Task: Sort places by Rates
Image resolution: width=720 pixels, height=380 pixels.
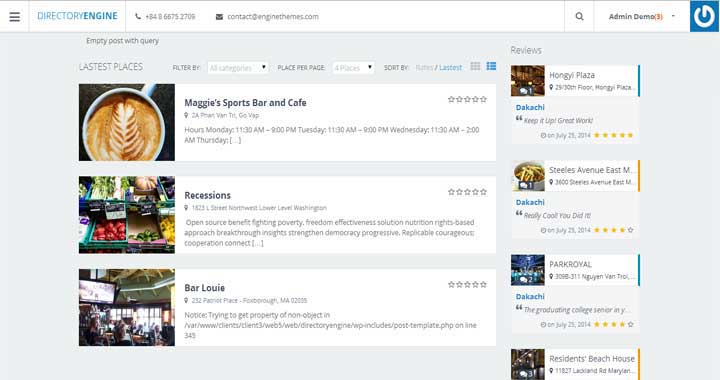Action: (x=424, y=67)
